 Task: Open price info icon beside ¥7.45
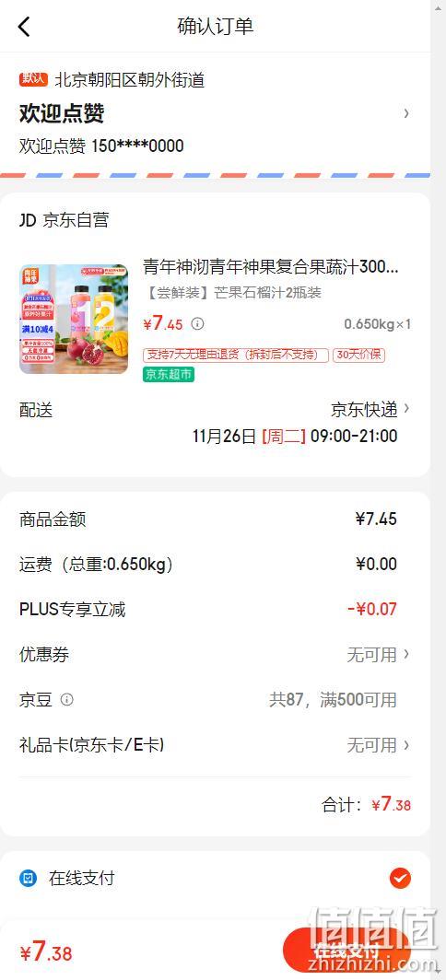pyautogui.click(x=198, y=324)
